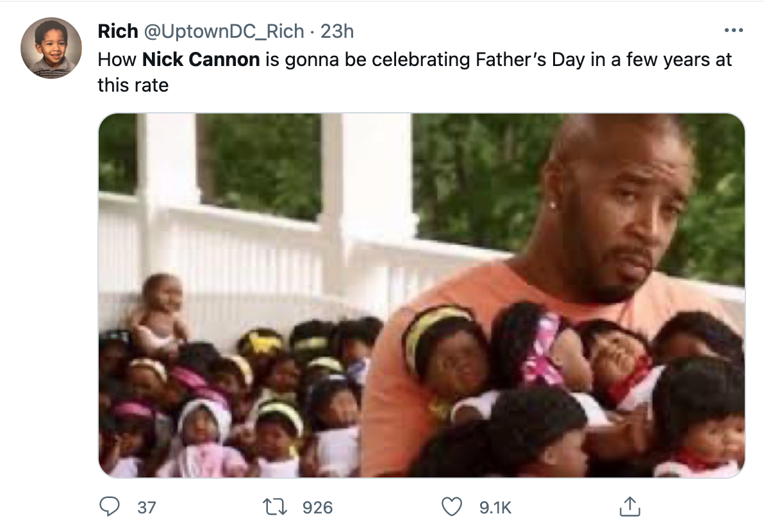
Task: Click the display name Rich
Action: coord(118,31)
